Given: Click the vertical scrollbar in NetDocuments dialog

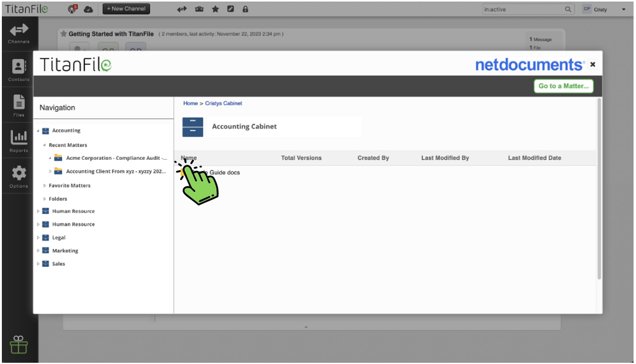Looking at the screenshot, I should pyautogui.click(x=599, y=189).
